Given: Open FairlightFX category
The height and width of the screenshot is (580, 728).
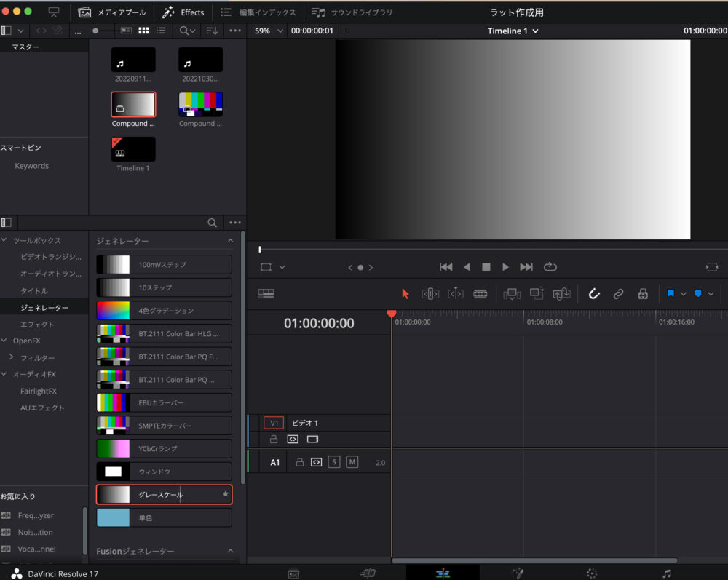Looking at the screenshot, I should (x=39, y=391).
